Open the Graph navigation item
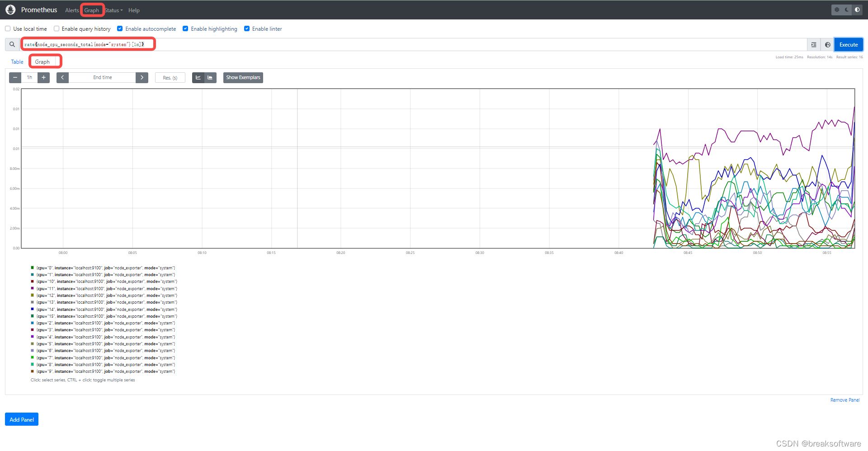868x451 pixels. tap(92, 10)
